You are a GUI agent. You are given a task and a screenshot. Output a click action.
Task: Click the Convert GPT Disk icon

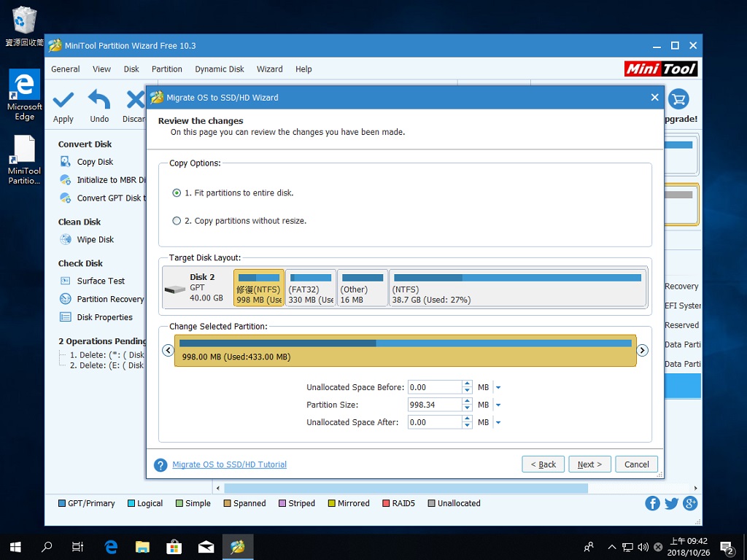pos(65,198)
